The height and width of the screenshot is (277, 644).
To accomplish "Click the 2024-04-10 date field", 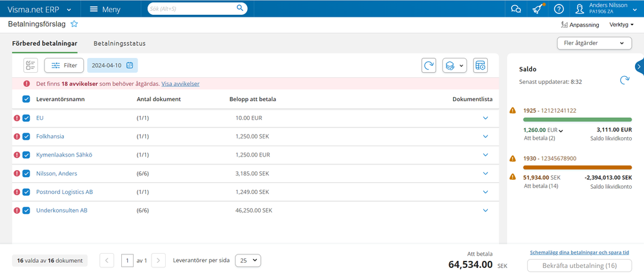I will click(112, 65).
